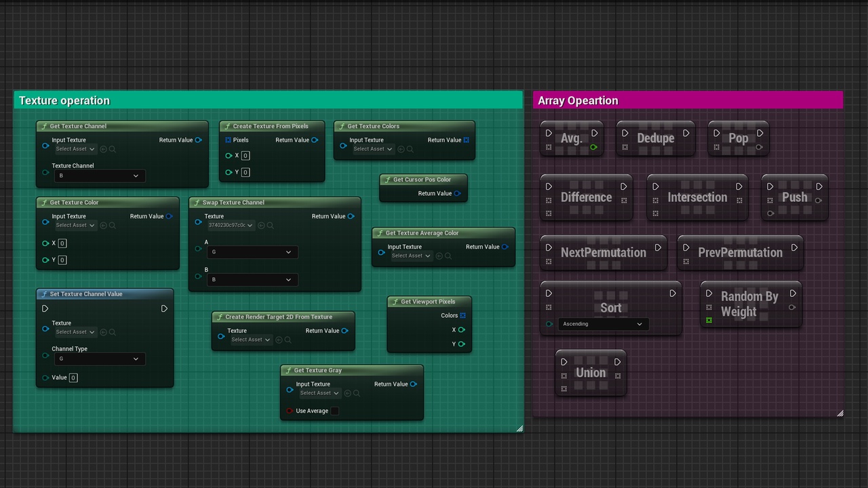
Task: Click output exec pin on Set Texture Channel Value
Action: point(164,308)
